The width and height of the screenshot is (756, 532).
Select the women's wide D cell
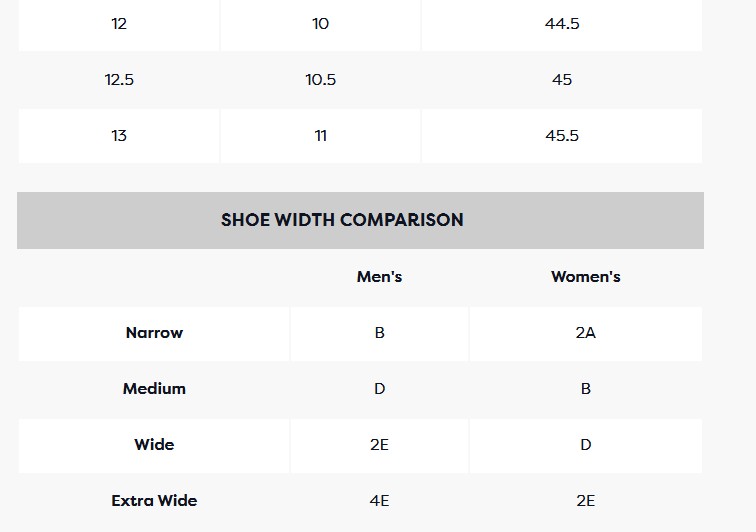(x=585, y=445)
